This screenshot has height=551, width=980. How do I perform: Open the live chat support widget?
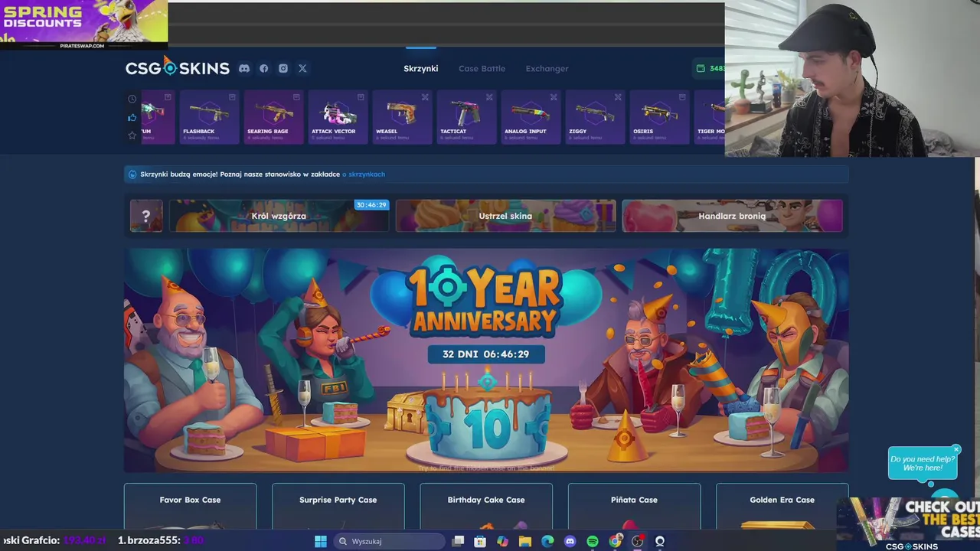click(x=946, y=495)
